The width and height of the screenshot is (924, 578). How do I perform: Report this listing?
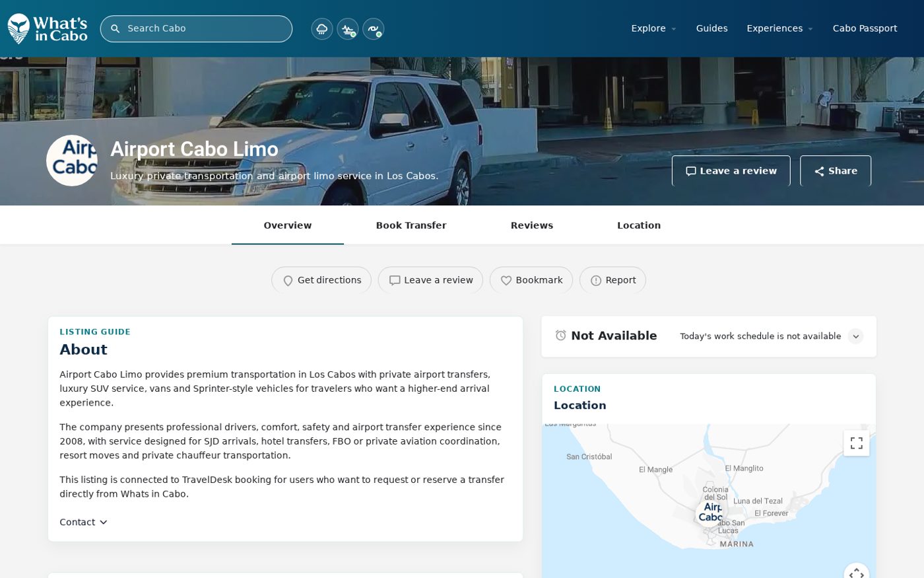pos(612,280)
